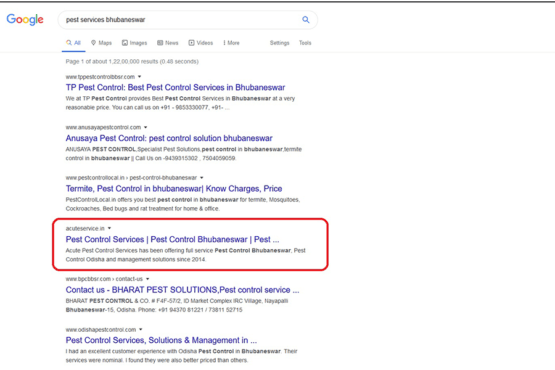This screenshot has height=370, width=555.
Task: Click snippet starting We at TP Pest Control
Action: tap(180, 103)
